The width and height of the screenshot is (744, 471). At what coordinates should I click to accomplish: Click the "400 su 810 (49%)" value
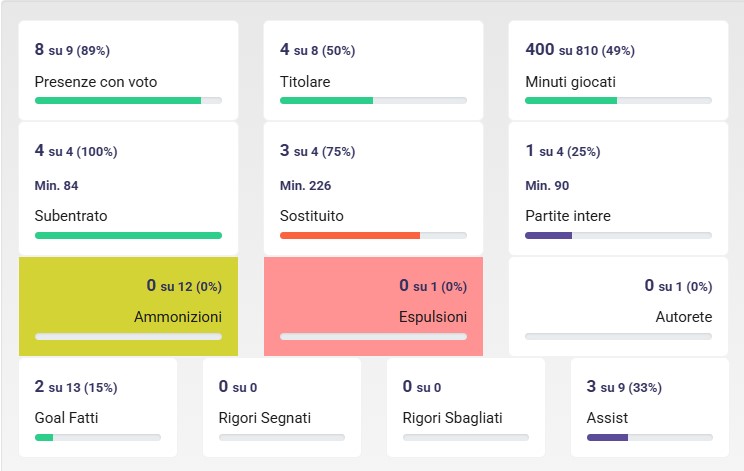point(579,50)
